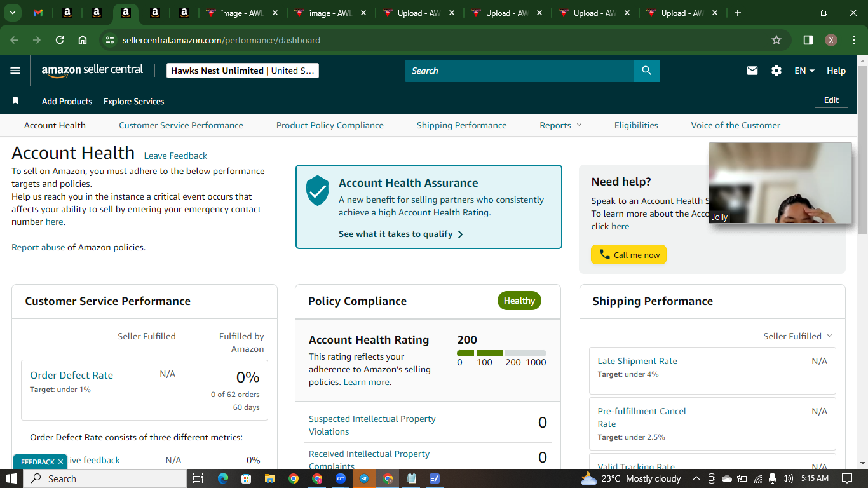This screenshot has width=868, height=488.
Task: Click the Amazon Seller Central logo
Action: pyautogui.click(x=92, y=71)
